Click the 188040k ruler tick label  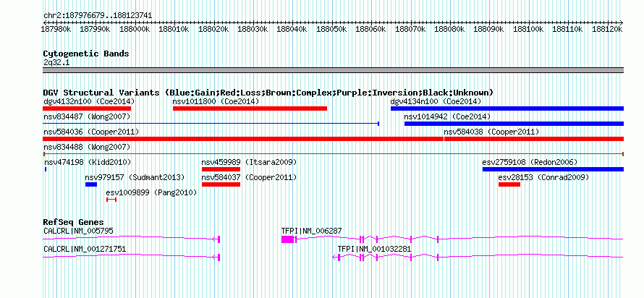(292, 30)
